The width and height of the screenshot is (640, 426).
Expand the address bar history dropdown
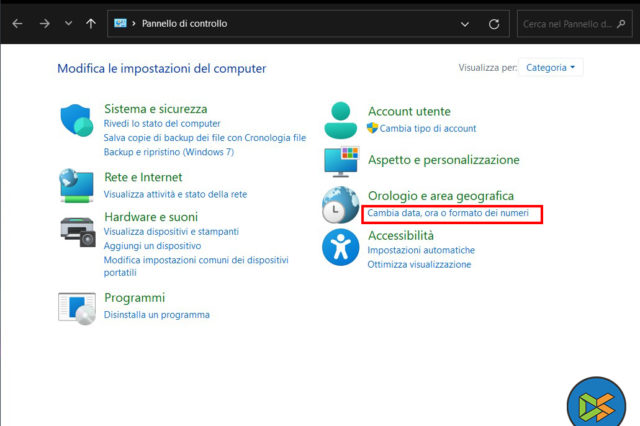point(464,24)
